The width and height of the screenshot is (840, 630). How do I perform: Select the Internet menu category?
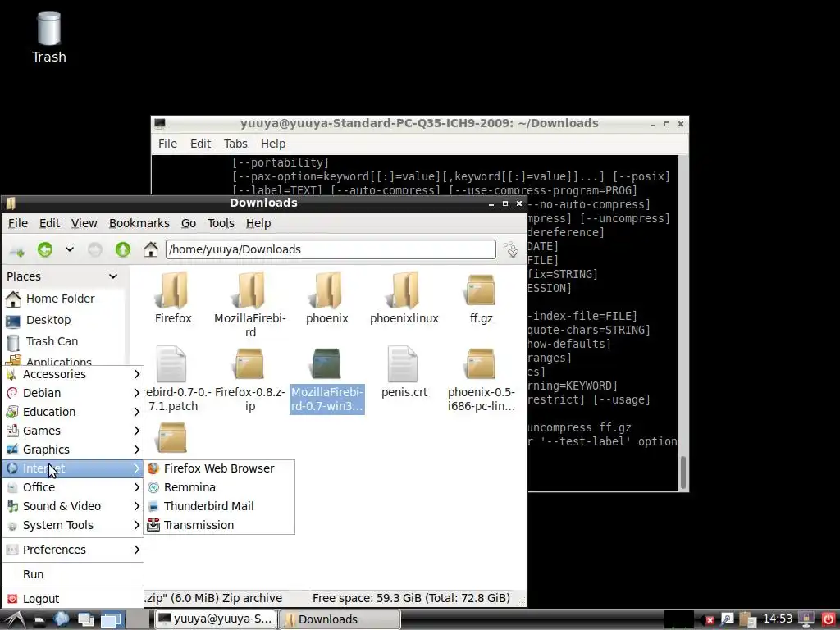73,468
